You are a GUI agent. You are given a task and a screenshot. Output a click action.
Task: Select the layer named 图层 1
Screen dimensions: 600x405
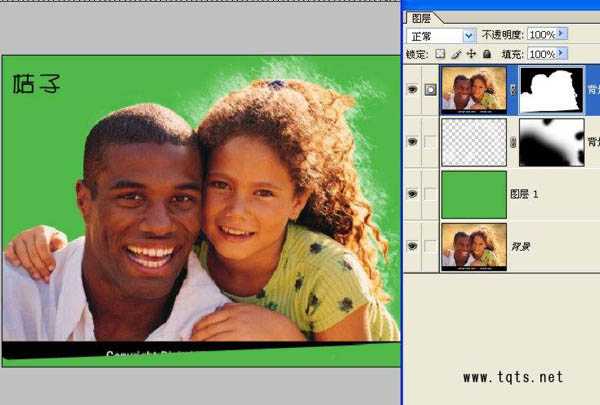(524, 194)
